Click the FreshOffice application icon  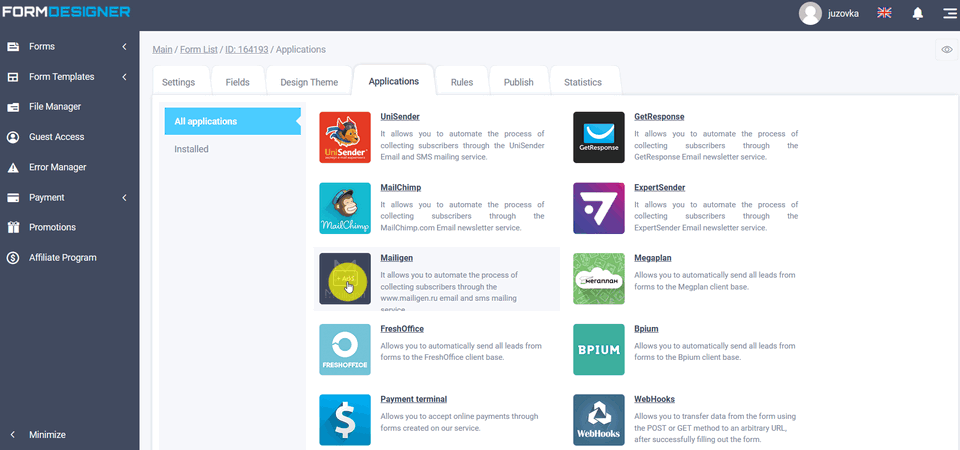[x=345, y=349]
